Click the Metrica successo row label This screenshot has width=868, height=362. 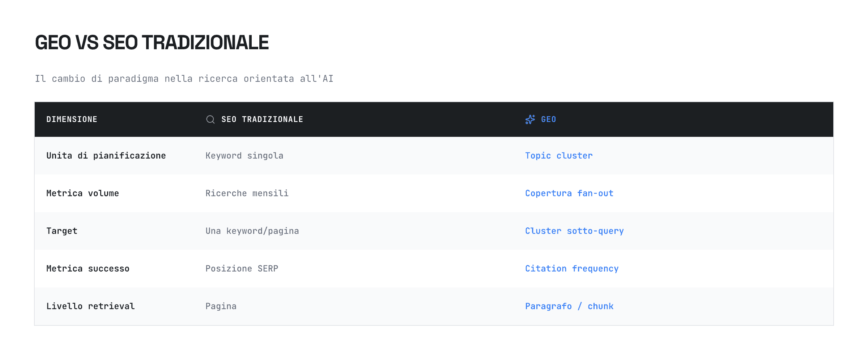click(88, 268)
